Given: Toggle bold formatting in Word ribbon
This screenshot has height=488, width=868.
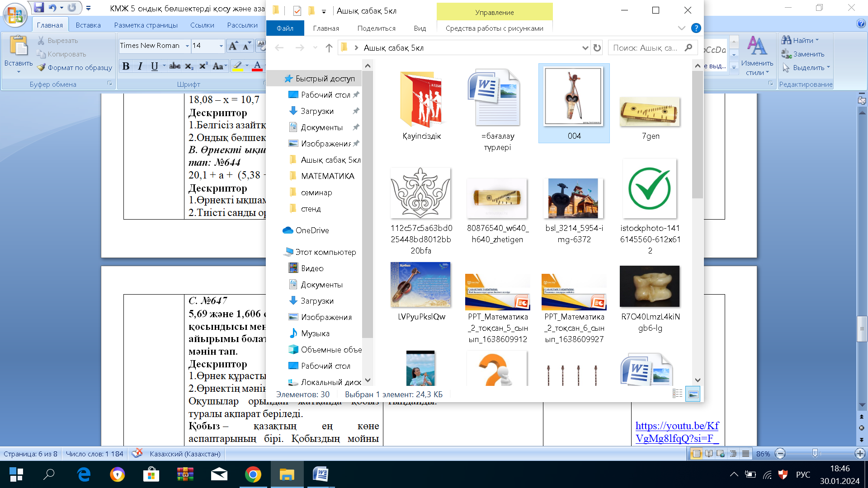Looking at the screenshot, I should coord(126,66).
